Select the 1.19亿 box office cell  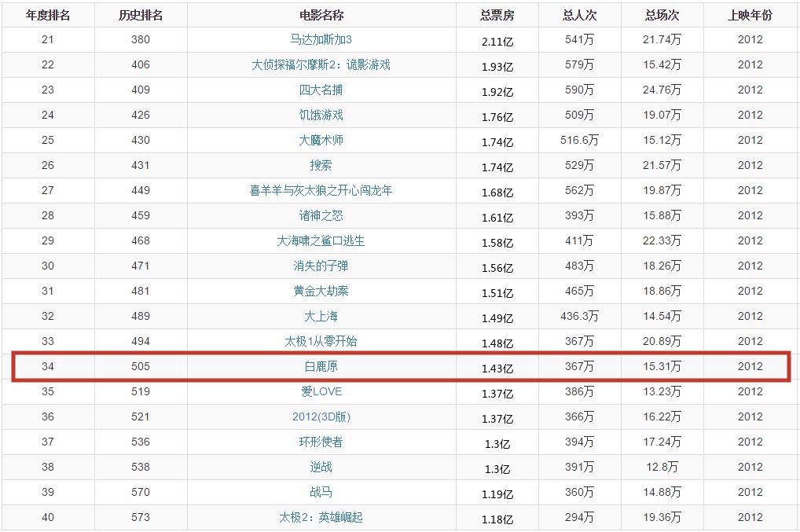point(497,495)
